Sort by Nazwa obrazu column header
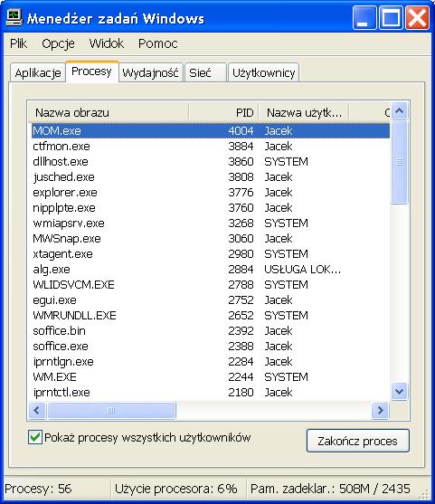Image resolution: width=435 pixels, height=504 pixels. pyautogui.click(x=109, y=112)
